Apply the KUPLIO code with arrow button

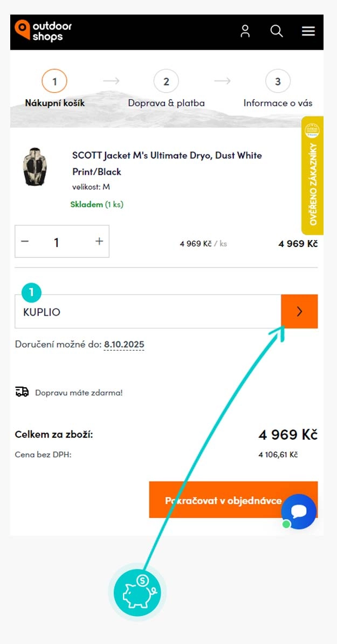click(x=299, y=312)
